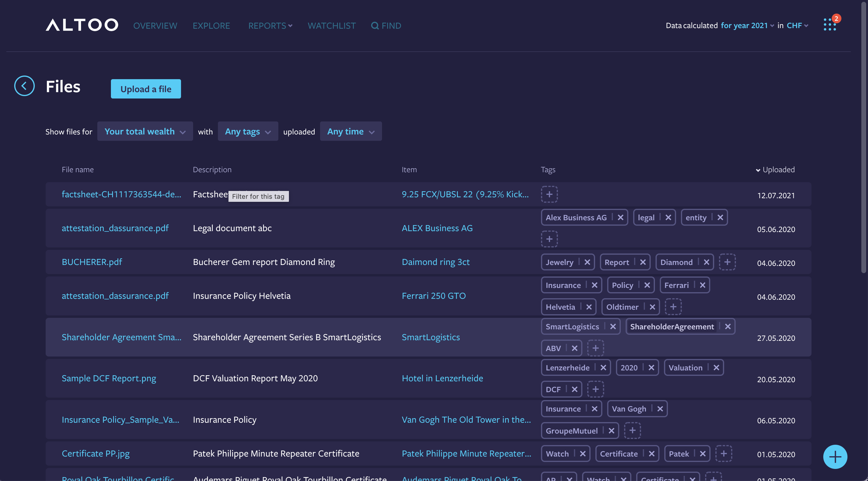Remove the Valuation tag
Screen dimensions: 868x481
point(716,367)
